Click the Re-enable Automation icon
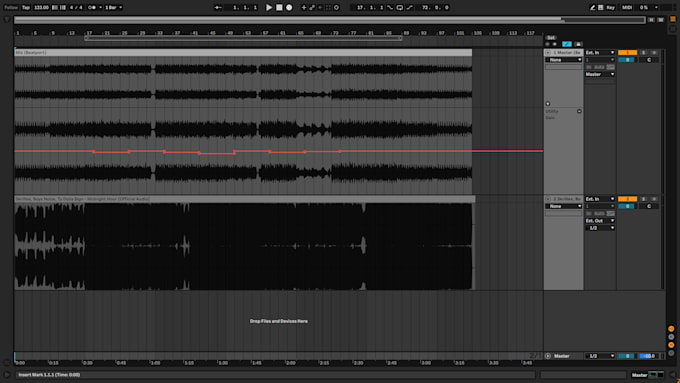This screenshot has height=383, width=680. point(320,7)
